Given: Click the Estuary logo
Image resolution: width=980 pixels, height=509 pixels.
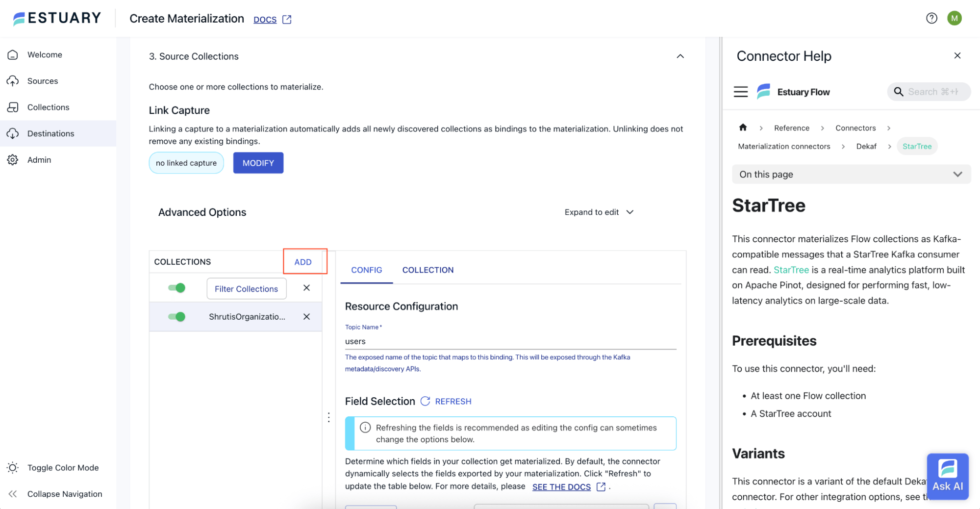Looking at the screenshot, I should point(57,18).
